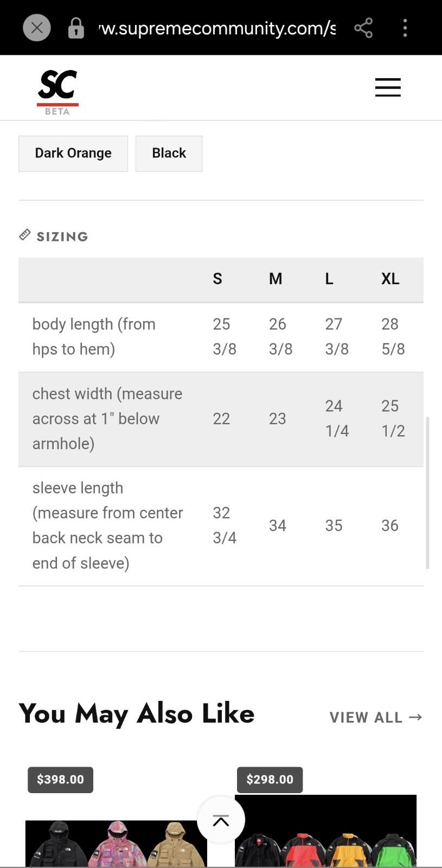This screenshot has height=868, width=442.
Task: Tap the URL address field
Action: (217, 28)
